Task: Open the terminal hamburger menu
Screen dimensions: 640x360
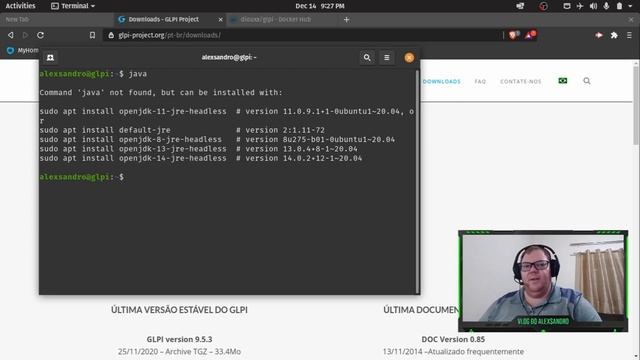Action: point(387,58)
